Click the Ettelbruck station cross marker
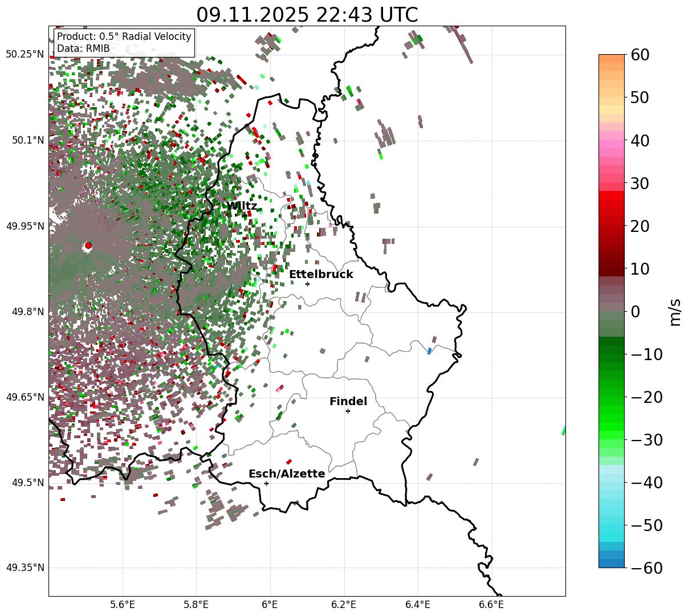The image size is (688, 616). (x=307, y=284)
